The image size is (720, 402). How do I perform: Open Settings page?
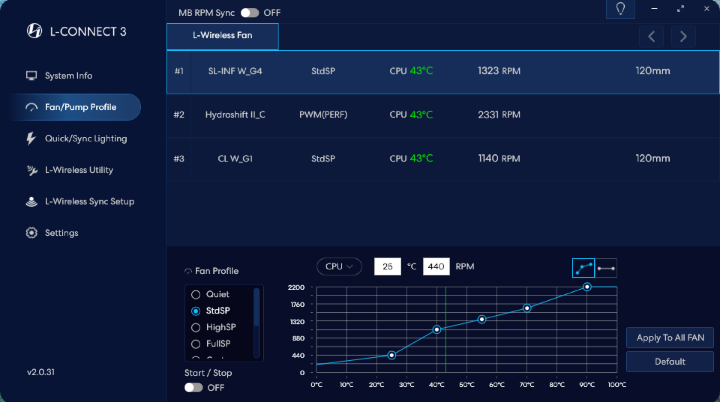[x=62, y=233]
